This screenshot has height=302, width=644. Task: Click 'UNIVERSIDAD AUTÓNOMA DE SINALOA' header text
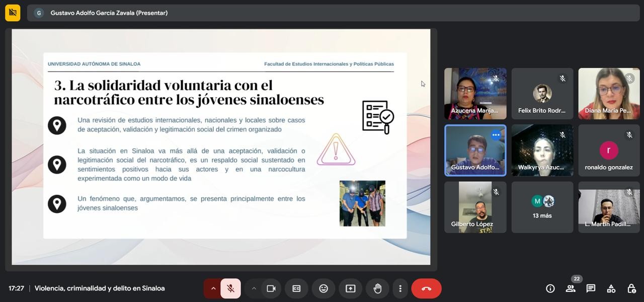coord(94,64)
